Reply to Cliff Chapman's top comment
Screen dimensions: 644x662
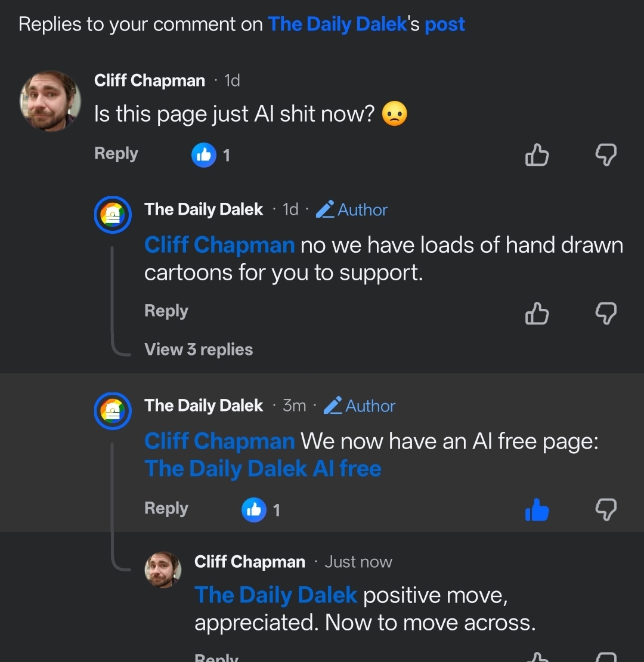pos(116,154)
